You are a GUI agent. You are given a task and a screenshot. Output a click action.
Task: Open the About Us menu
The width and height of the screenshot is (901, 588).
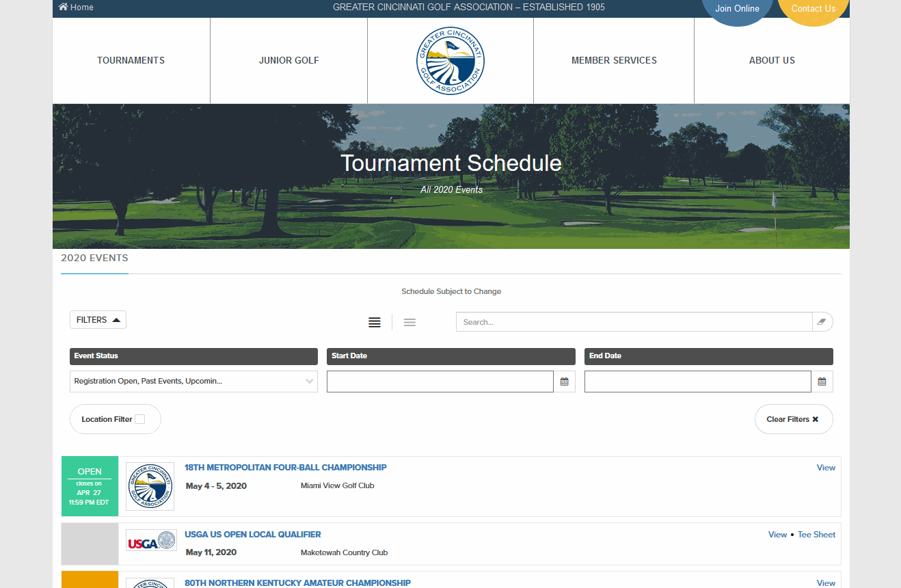pyautogui.click(x=772, y=60)
